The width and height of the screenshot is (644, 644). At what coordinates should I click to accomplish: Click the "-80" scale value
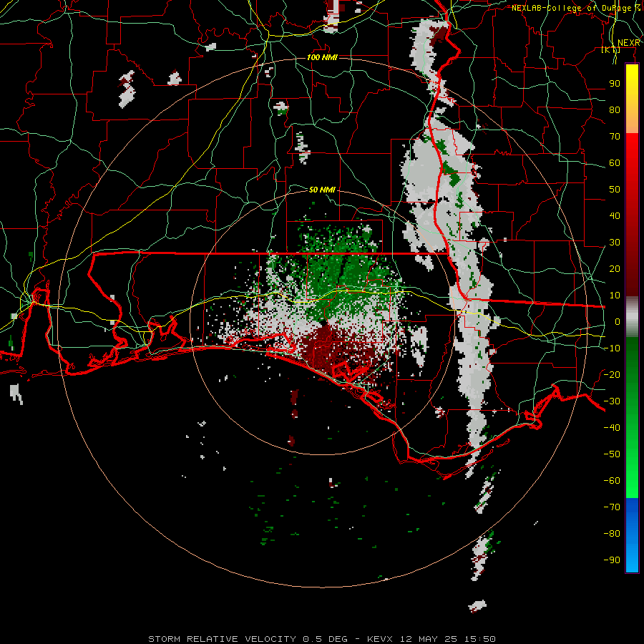point(612,534)
